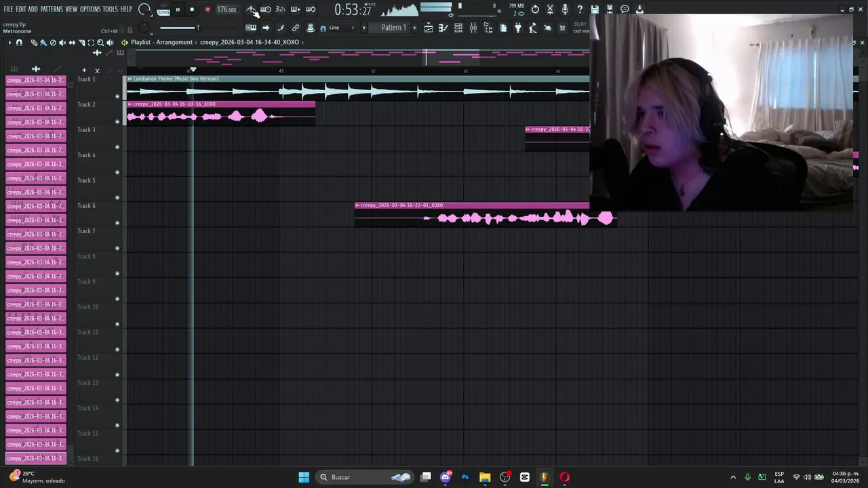
Task: Open Windows Start menu on taskbar
Action: (304, 477)
